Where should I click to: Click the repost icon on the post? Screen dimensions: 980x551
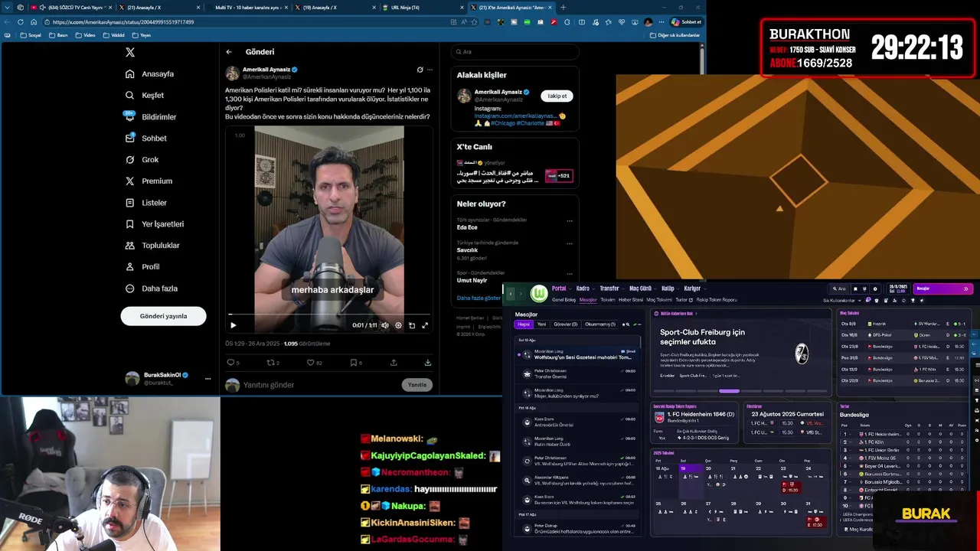click(269, 363)
